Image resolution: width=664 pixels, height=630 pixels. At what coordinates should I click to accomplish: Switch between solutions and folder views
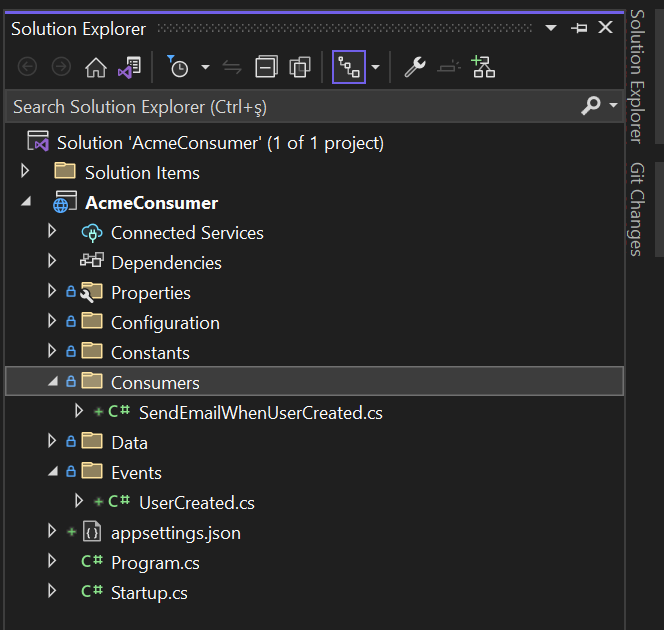129,67
